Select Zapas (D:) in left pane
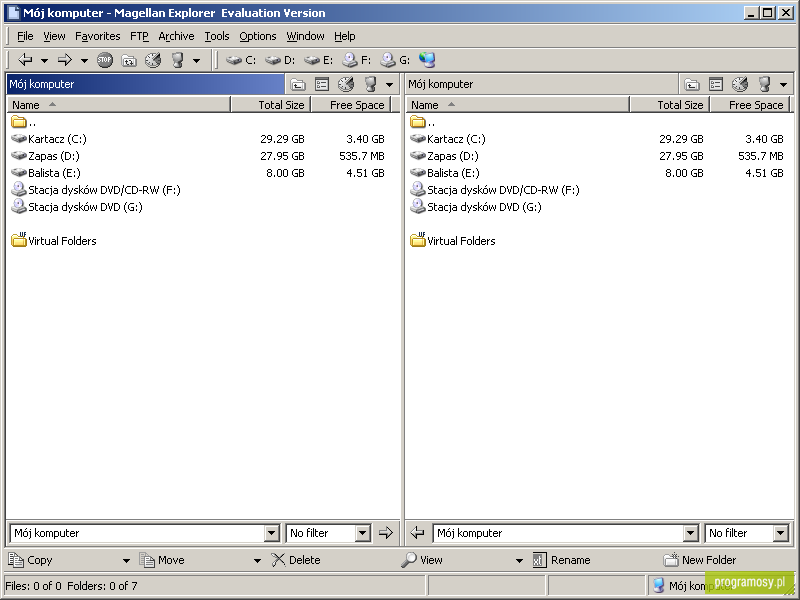This screenshot has width=800, height=600. (45, 156)
